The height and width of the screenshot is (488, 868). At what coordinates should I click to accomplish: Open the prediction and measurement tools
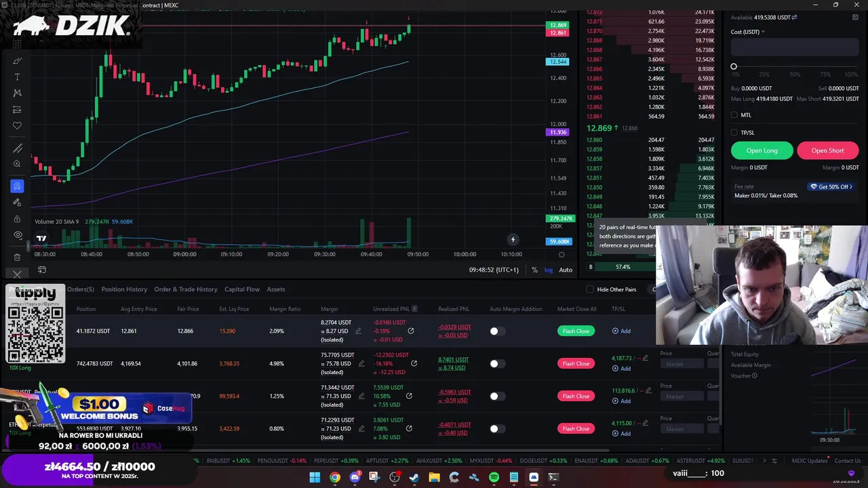point(17,109)
